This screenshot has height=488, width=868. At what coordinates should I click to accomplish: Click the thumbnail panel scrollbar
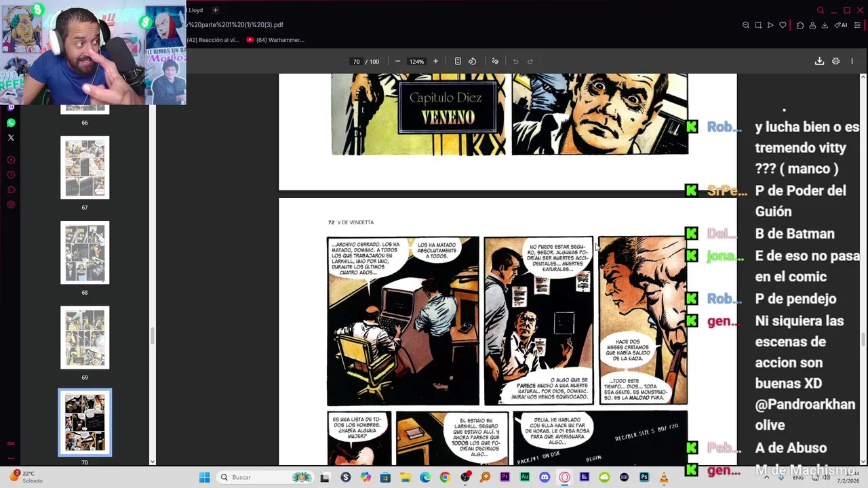point(152,335)
